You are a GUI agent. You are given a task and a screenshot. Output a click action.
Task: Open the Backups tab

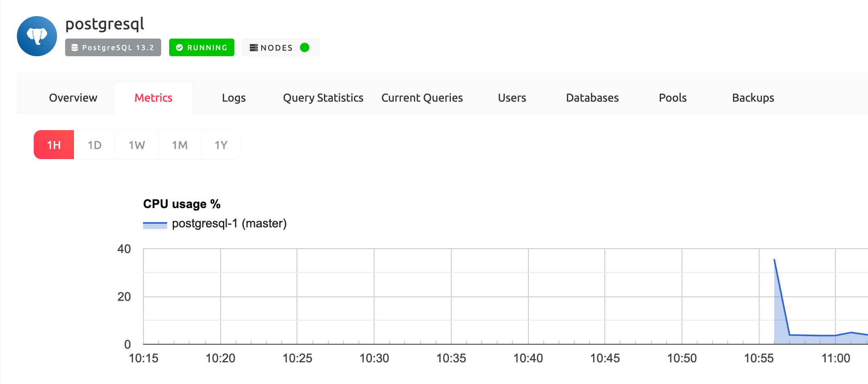(x=753, y=97)
